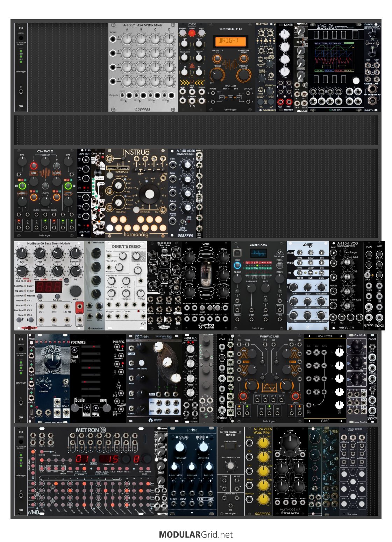Click the ModBase 09 Page button

click(x=40, y=296)
